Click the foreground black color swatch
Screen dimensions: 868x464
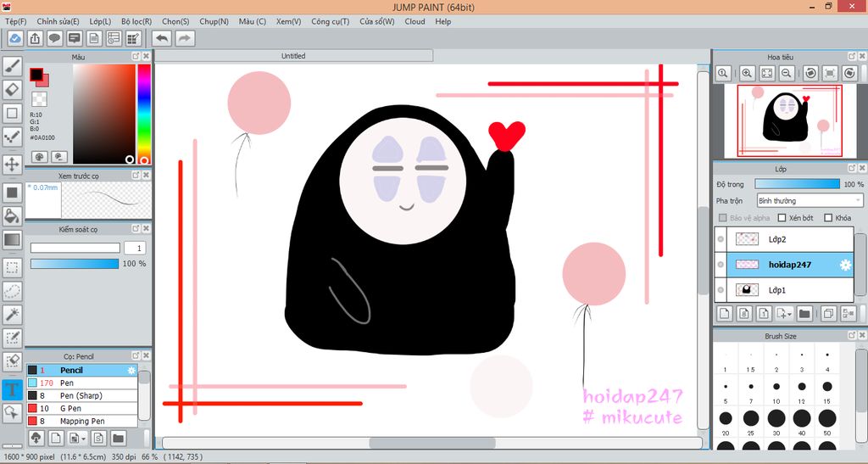click(x=36, y=74)
